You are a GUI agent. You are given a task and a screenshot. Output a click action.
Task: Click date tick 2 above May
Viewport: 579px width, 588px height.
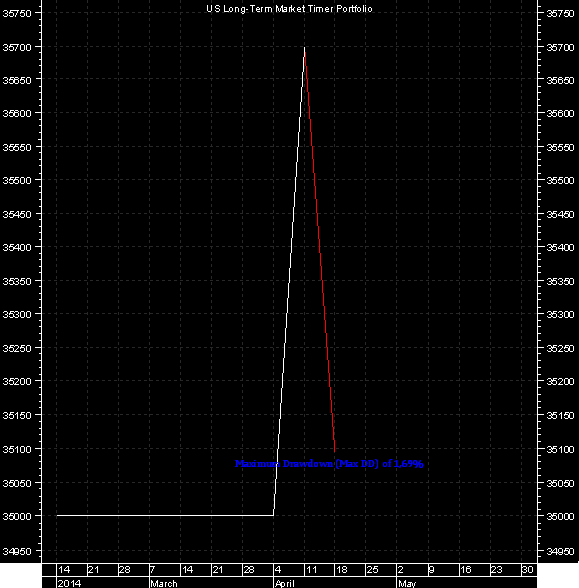pos(400,570)
